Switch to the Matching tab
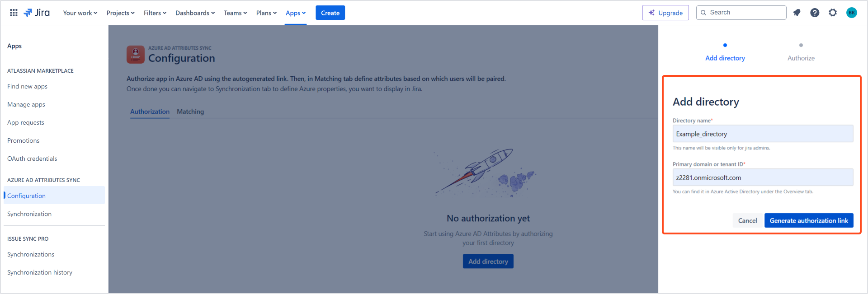 [x=190, y=112]
